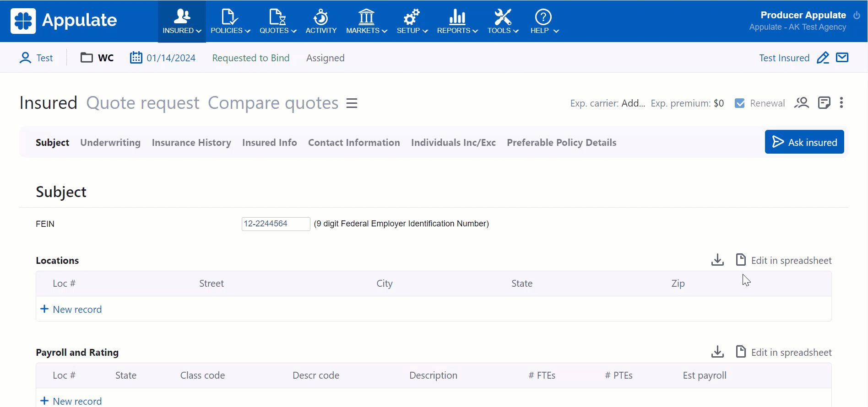Click the envelope mail icon
This screenshot has width=868, height=407.
[842, 58]
